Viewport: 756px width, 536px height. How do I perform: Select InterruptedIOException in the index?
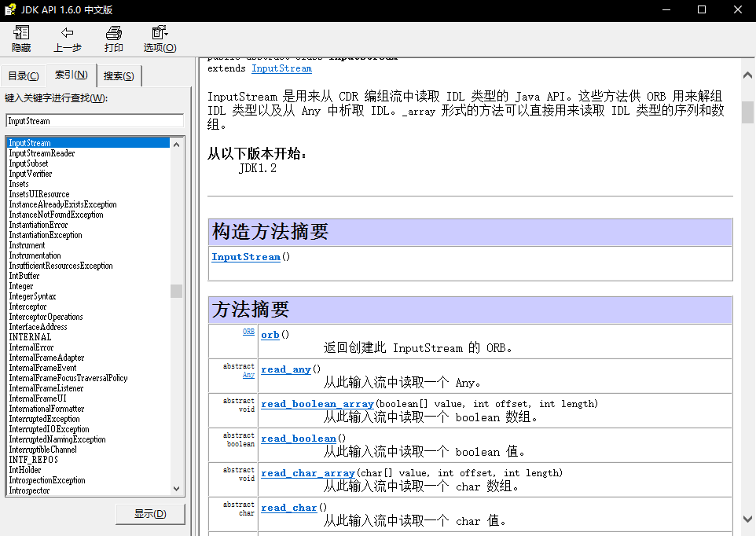[x=49, y=429]
